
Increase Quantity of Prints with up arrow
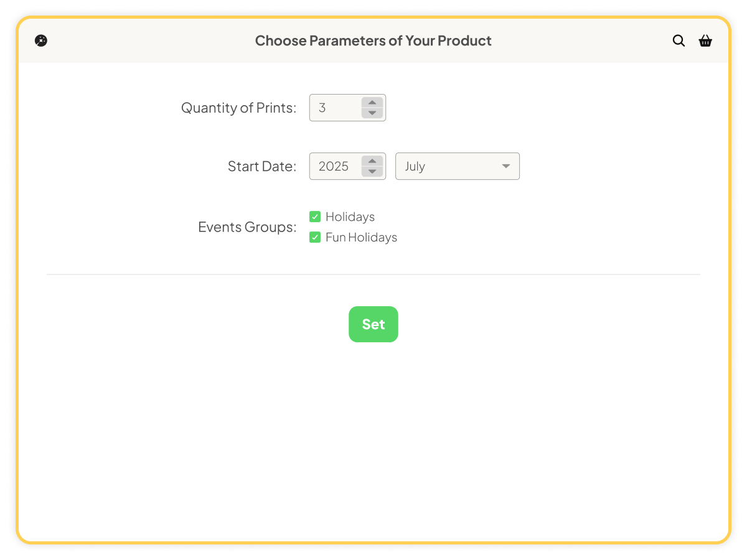pos(372,103)
